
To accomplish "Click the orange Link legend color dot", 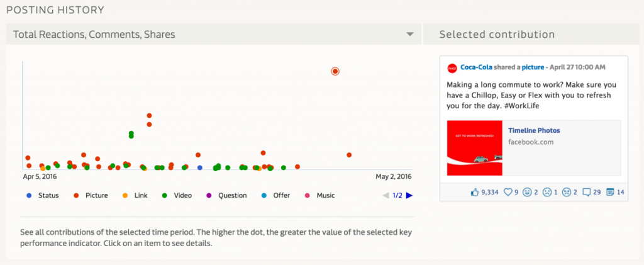I will point(125,196).
